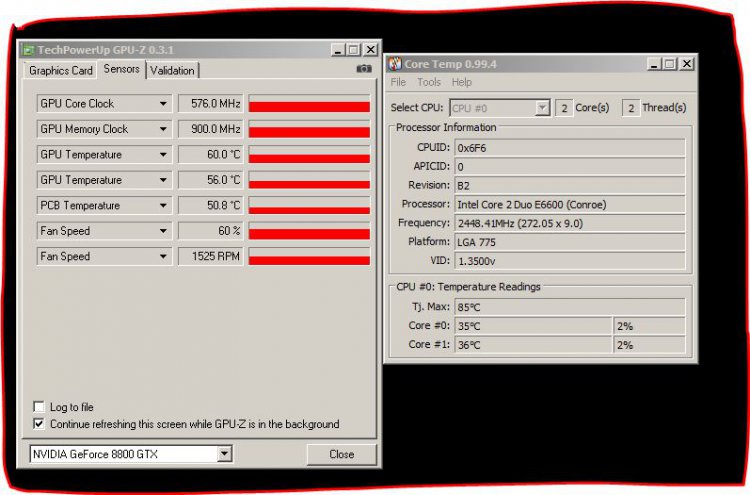Click the 576.0 MHz value field
Viewport: 750px width, 495px height.
tap(211, 103)
